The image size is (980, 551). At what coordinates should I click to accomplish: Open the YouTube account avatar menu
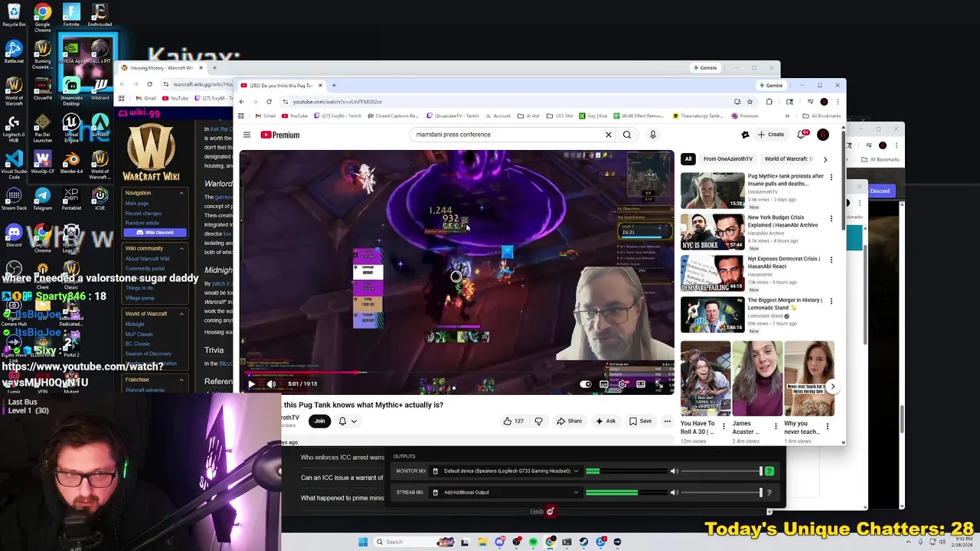pos(823,135)
